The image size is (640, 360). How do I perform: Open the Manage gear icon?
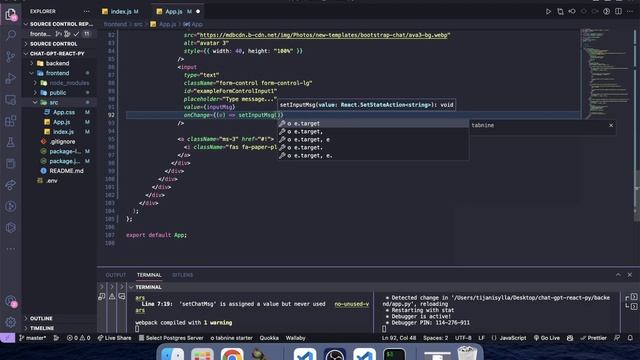(11, 322)
